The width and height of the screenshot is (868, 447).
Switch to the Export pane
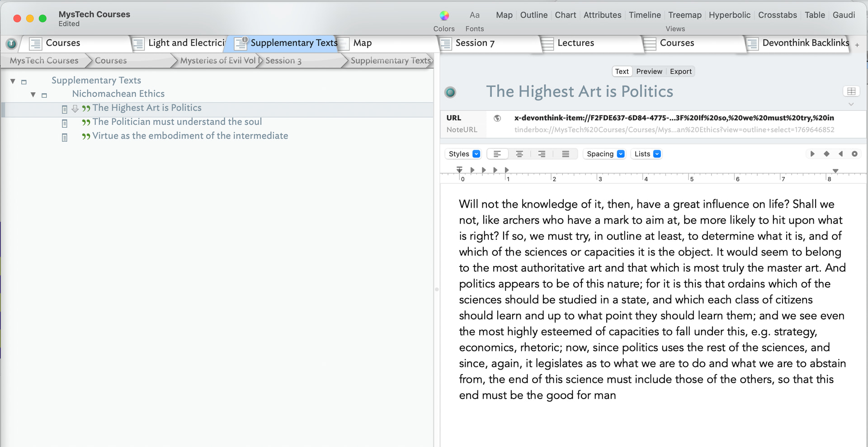680,71
